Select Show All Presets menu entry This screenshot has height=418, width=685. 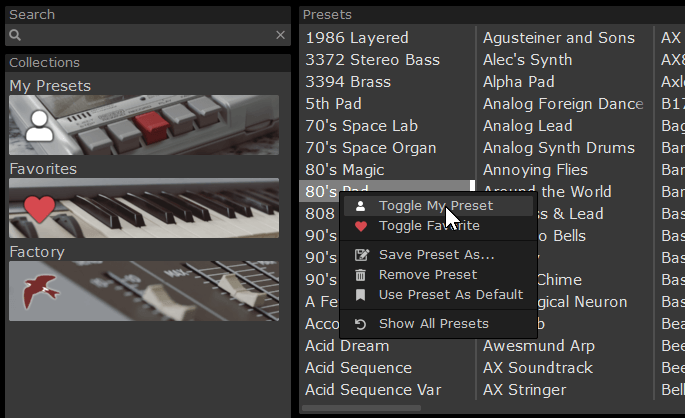[438, 324]
